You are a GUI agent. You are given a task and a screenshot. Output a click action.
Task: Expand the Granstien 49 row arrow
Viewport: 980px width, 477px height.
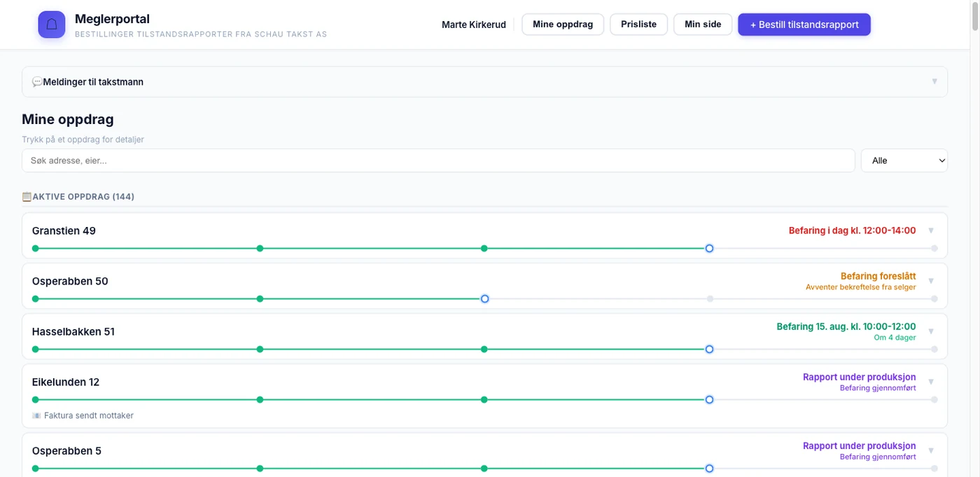[x=931, y=230]
